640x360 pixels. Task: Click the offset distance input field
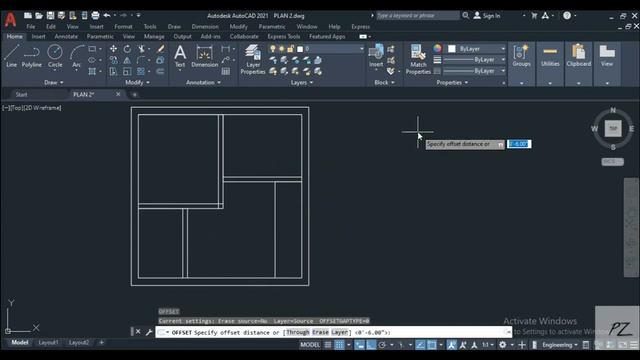click(x=519, y=144)
